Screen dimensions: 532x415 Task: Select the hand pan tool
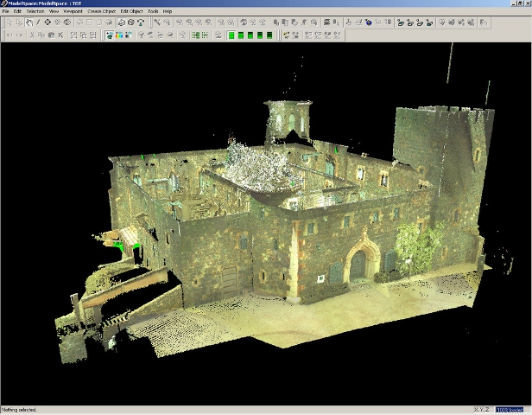pos(28,22)
